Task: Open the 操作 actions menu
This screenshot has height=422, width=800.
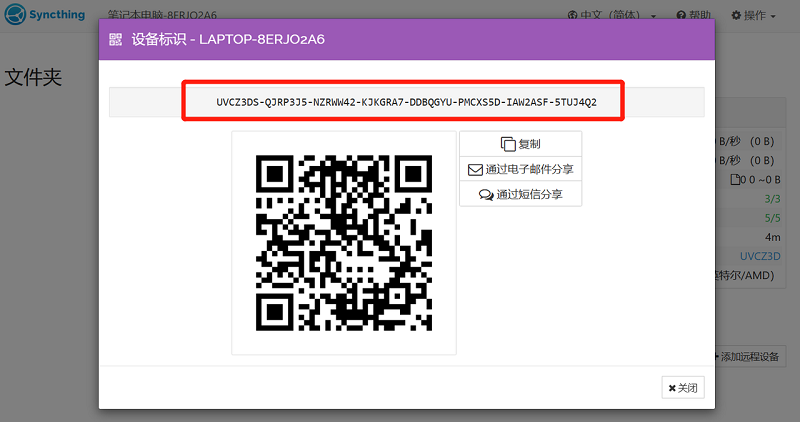Action: pyautogui.click(x=754, y=15)
